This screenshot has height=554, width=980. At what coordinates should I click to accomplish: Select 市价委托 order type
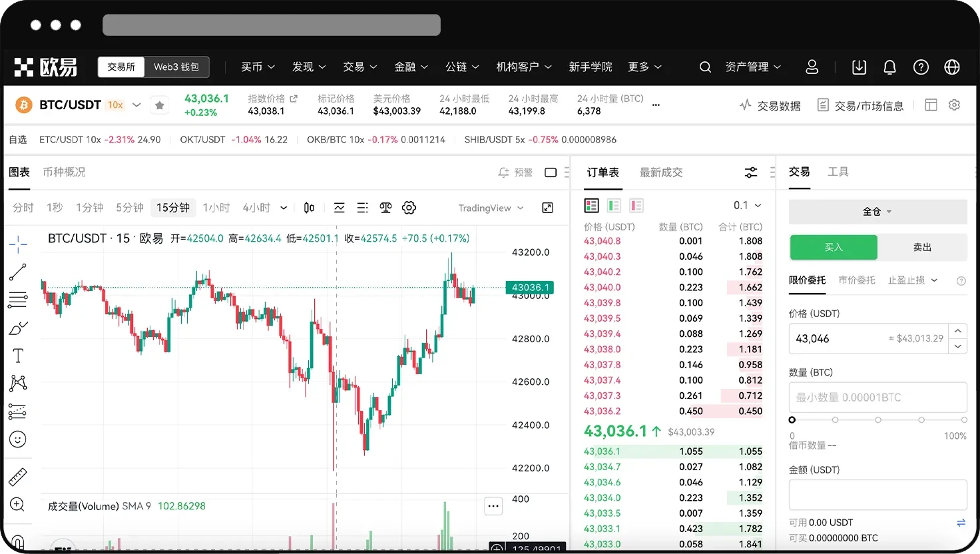tap(857, 280)
